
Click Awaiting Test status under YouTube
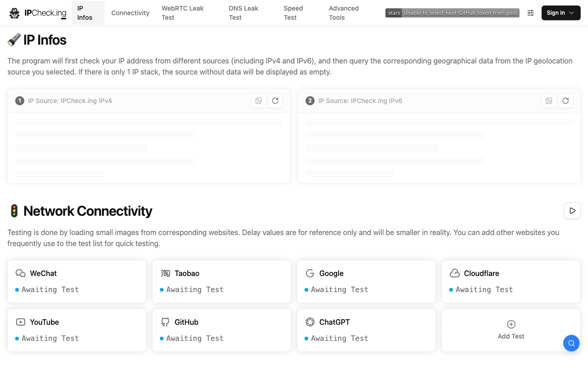(x=50, y=338)
